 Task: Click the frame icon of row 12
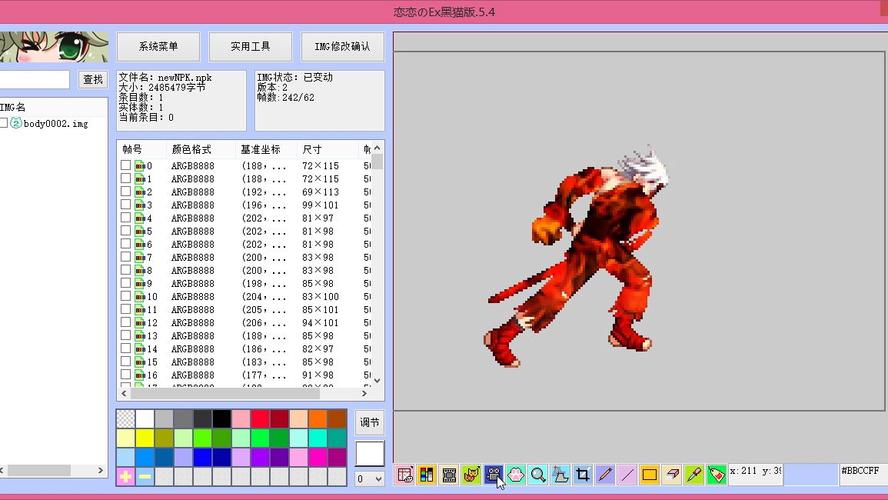pyautogui.click(x=139, y=323)
